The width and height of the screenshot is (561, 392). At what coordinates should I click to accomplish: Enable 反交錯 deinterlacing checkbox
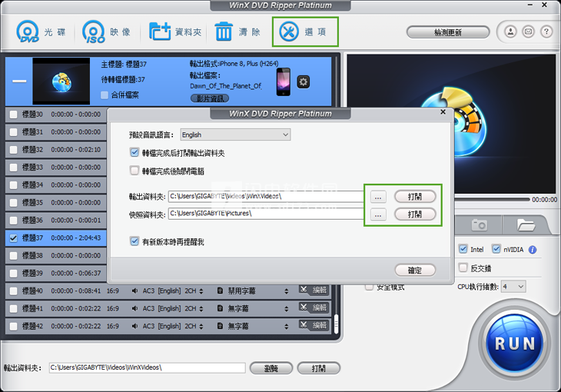click(463, 267)
